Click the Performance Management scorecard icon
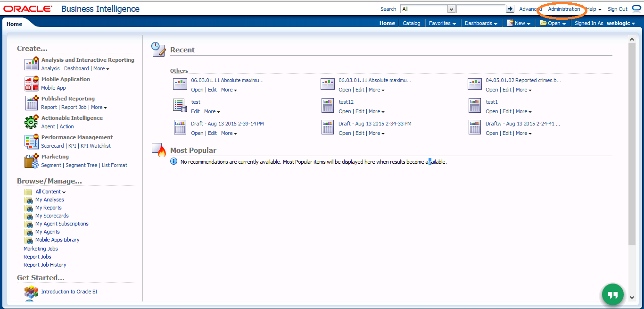The height and width of the screenshot is (309, 644). 31,142
